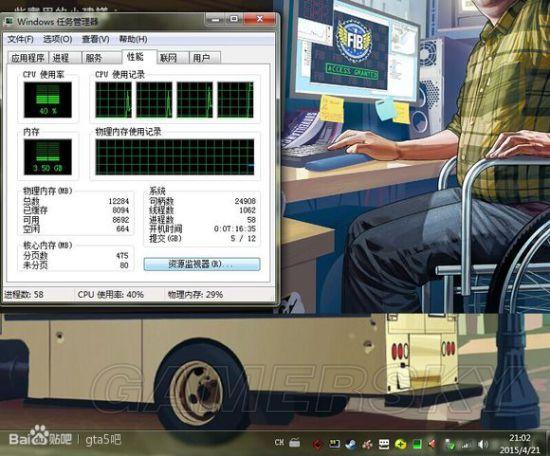Viewport: 550px width, 456px height.
Task: Click the white chat-bubble tray icon
Action: pos(383,444)
